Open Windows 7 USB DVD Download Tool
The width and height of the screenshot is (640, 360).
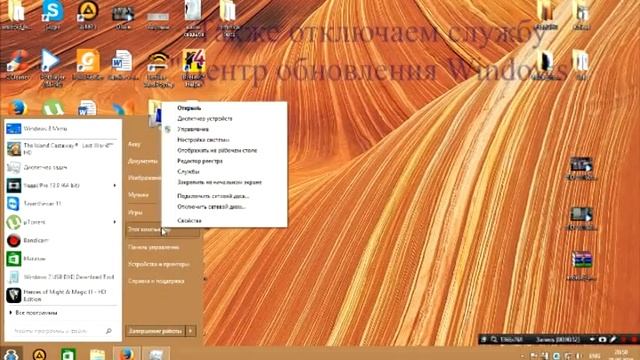(x=62, y=277)
